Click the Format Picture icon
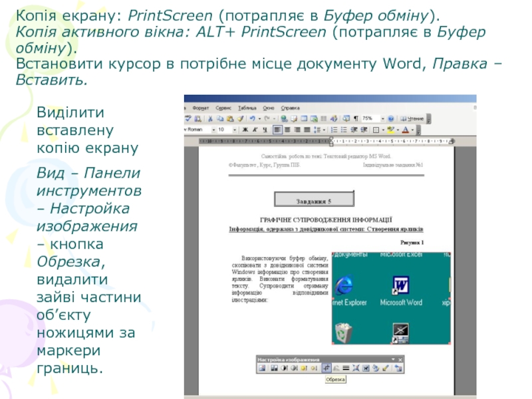This screenshot has height=399, width=532. point(376,368)
